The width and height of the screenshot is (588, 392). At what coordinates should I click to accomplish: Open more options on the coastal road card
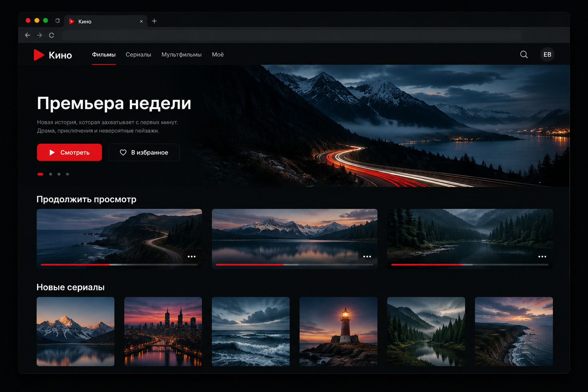[x=191, y=256]
